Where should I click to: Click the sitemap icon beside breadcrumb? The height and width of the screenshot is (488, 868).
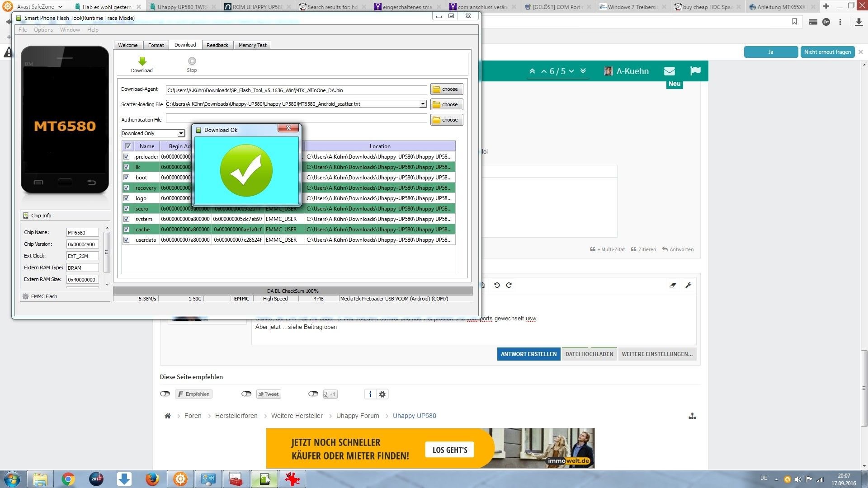click(692, 416)
